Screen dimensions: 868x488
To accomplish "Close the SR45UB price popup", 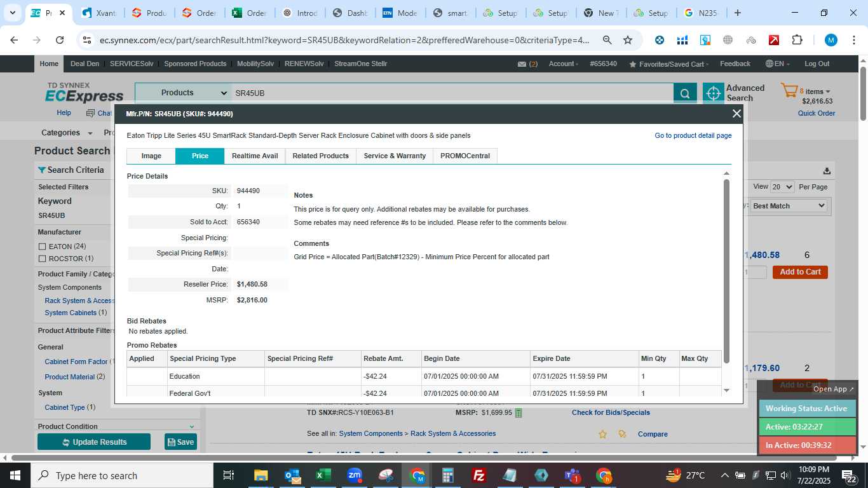I will coord(736,114).
